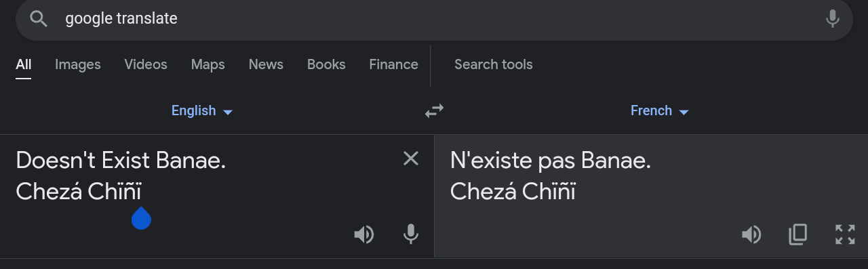The width and height of the screenshot is (868, 269).
Task: Switch to the Videos tab
Action: point(146,64)
